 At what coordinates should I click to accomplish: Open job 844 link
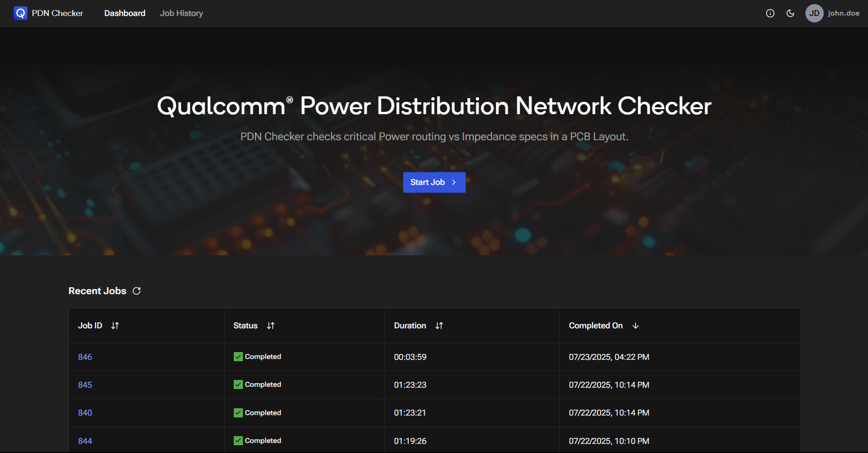click(85, 441)
